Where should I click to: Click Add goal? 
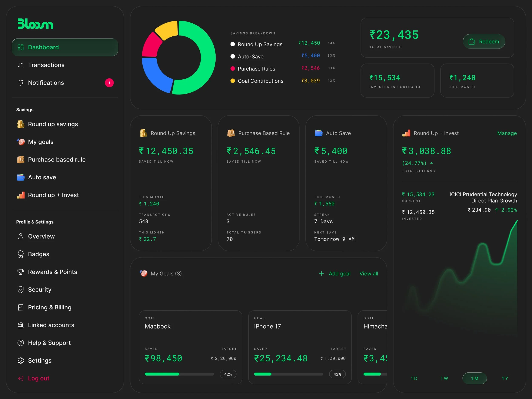point(335,273)
